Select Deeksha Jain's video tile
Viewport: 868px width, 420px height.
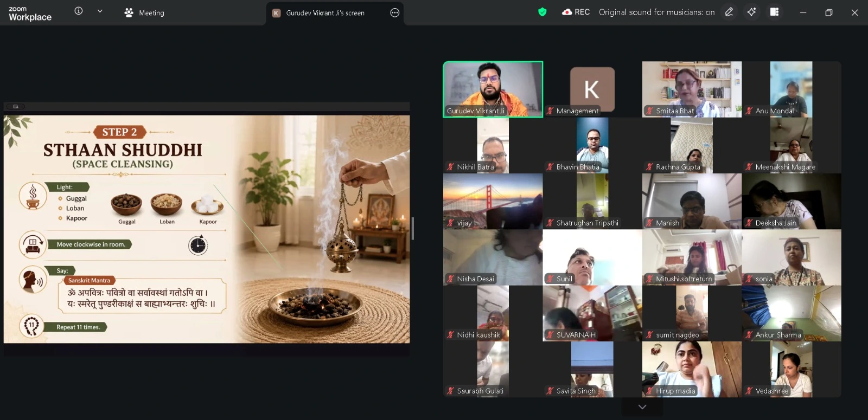click(792, 201)
